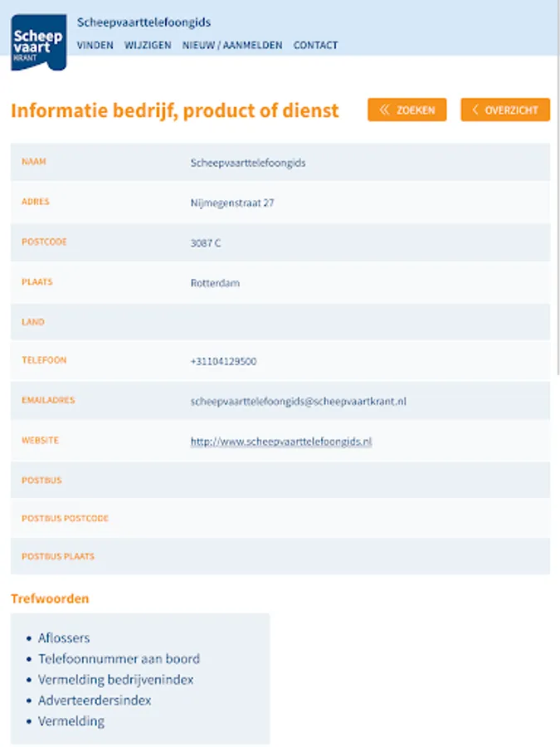Click the address Nijmegenstraat 27
The image size is (560, 747).
pyautogui.click(x=232, y=203)
